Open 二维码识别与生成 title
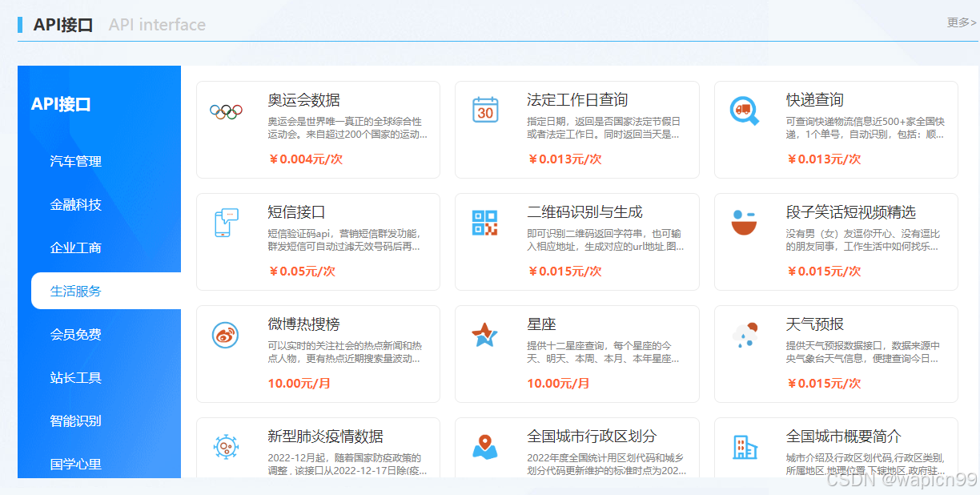This screenshot has height=495, width=980. (584, 212)
